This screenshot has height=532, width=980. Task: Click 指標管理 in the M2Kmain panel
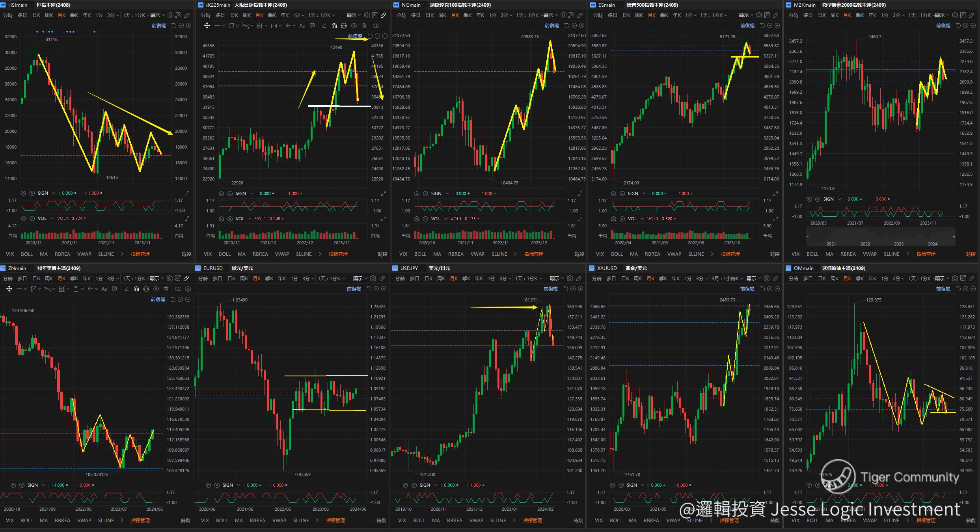coord(926,254)
